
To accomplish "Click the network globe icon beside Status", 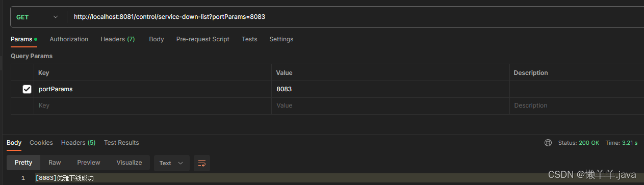I will click(x=548, y=143).
